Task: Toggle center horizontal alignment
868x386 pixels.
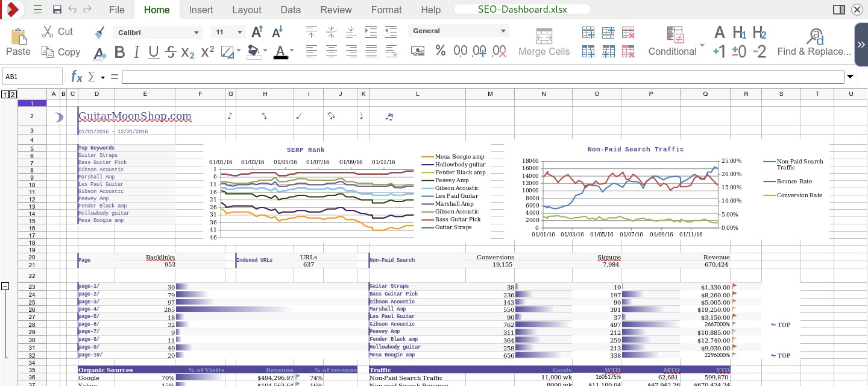Action: [x=332, y=52]
